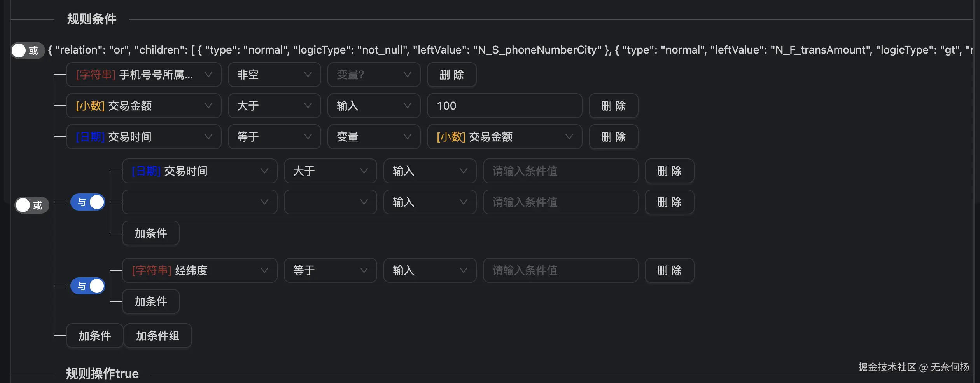Focus the value input for 交易时间 大于

[x=560, y=171]
